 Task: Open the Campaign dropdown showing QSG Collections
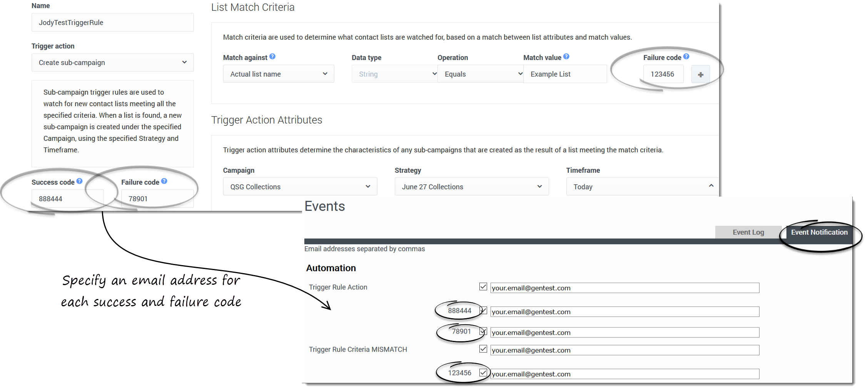tap(300, 187)
